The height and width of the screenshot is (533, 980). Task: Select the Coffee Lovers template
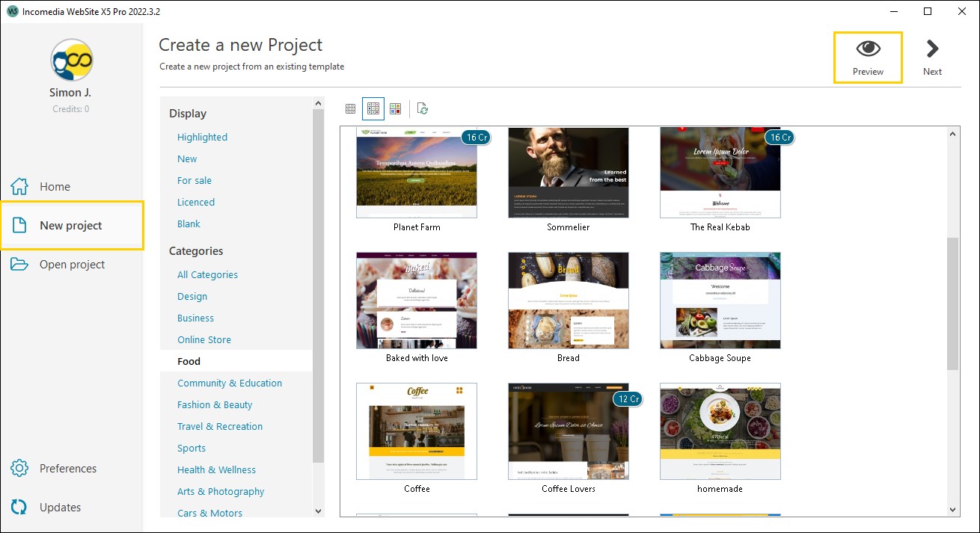(x=568, y=431)
